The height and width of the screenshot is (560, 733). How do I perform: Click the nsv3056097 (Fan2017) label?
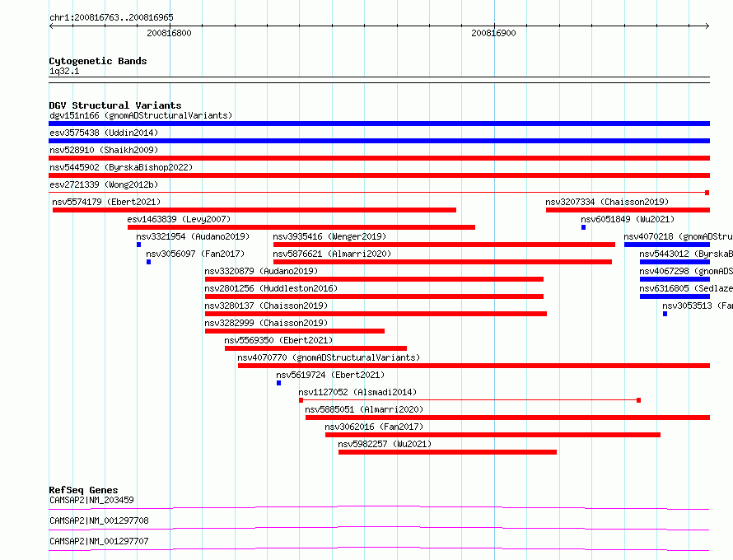(195, 254)
